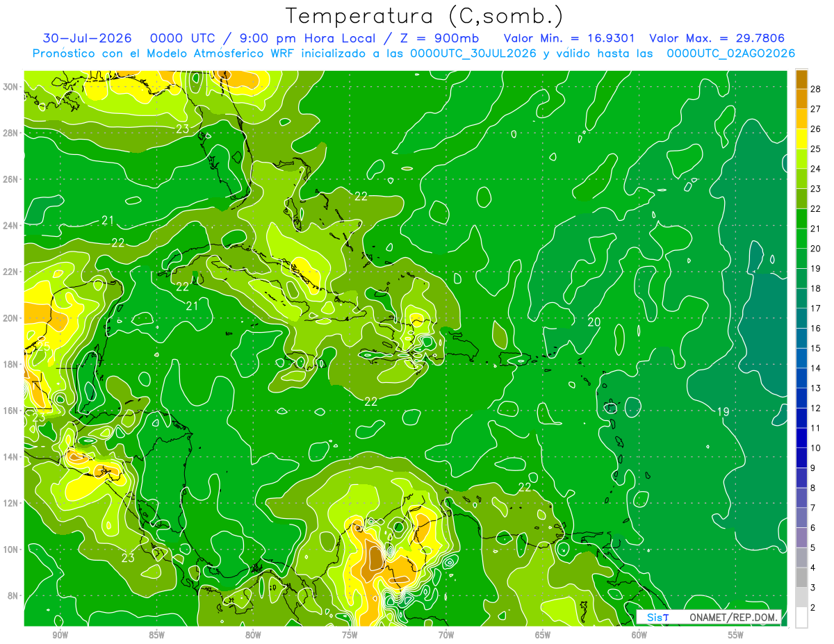
Task: Click legend value "5" on the color scale
Action: click(812, 548)
